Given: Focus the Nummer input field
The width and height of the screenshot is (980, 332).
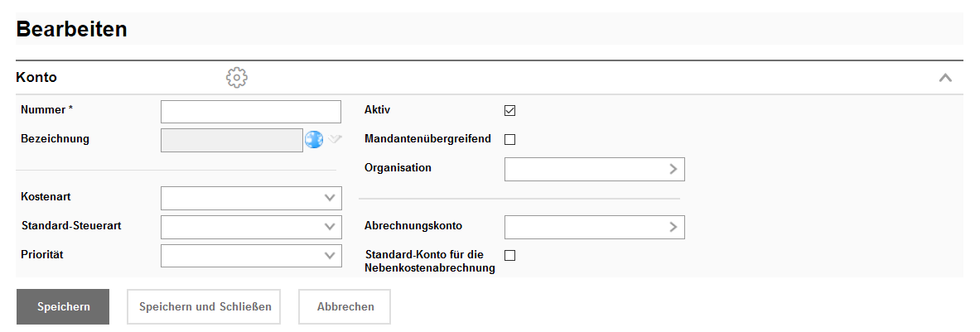Looking at the screenshot, I should point(250,112).
